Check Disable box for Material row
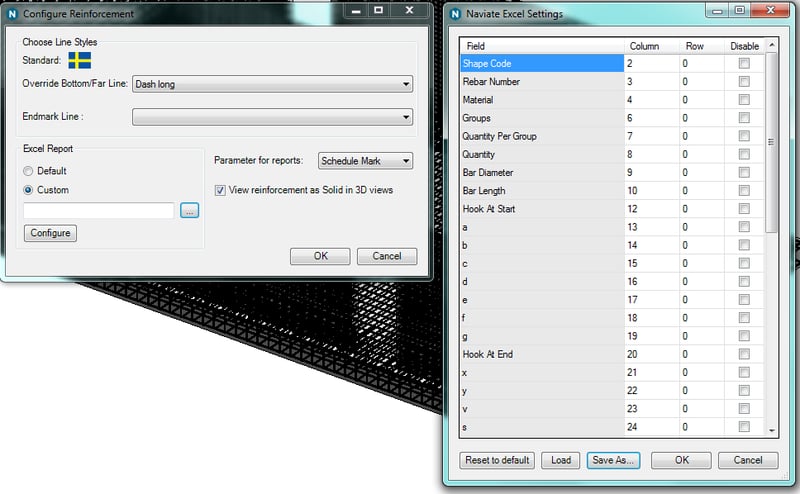Image resolution: width=800 pixels, height=494 pixels. coord(744,100)
